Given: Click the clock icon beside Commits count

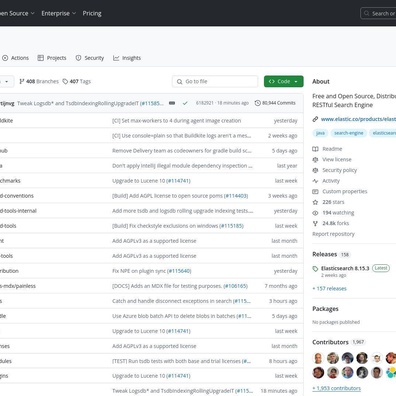Looking at the screenshot, I should pyautogui.click(x=257, y=103).
